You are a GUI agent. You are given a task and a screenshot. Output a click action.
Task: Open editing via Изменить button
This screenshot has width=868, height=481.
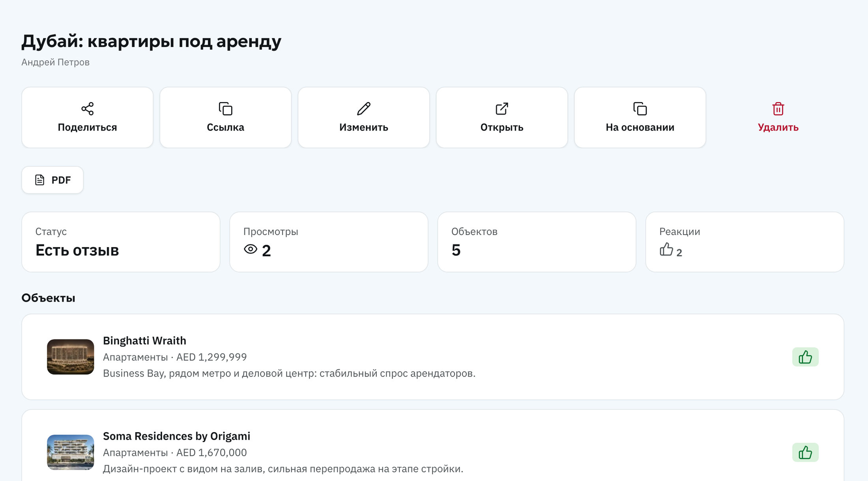coord(363,117)
